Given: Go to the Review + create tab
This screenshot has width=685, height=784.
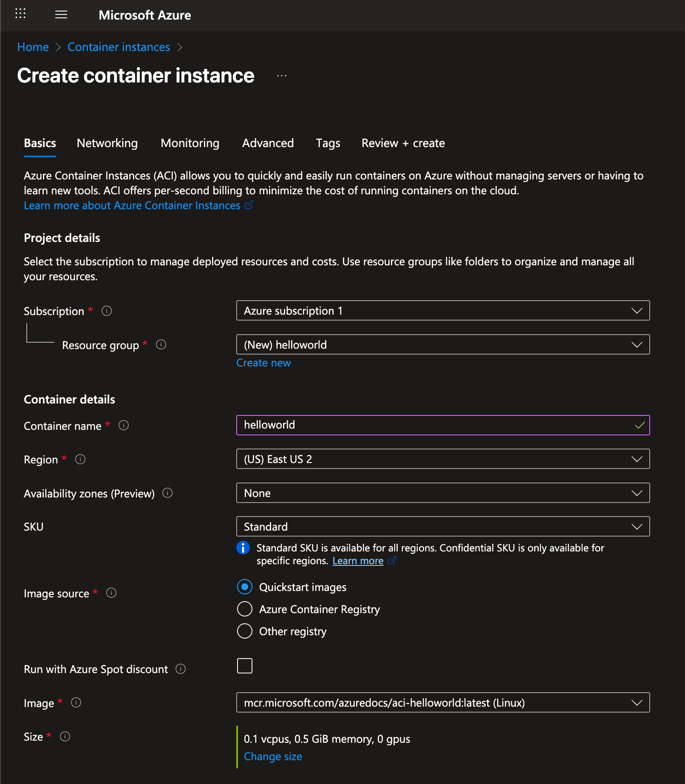Looking at the screenshot, I should pos(403,143).
